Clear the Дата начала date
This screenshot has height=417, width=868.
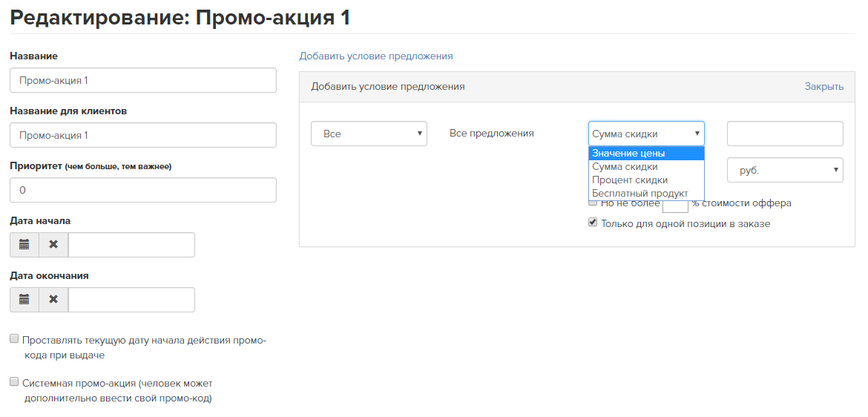point(53,245)
